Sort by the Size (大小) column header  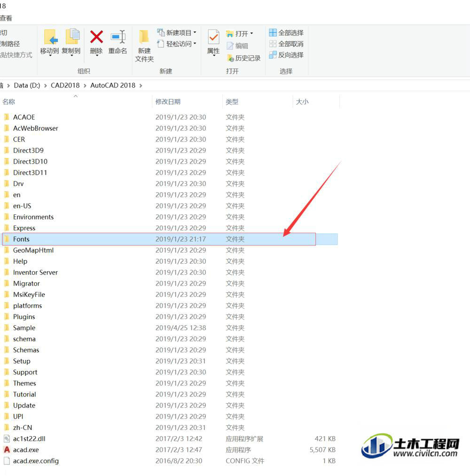click(302, 101)
